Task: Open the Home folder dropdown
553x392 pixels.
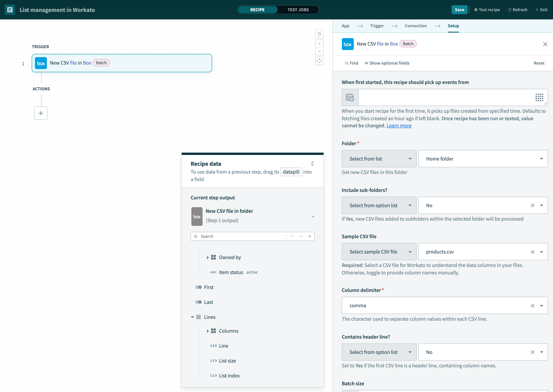Action: pyautogui.click(x=483, y=159)
